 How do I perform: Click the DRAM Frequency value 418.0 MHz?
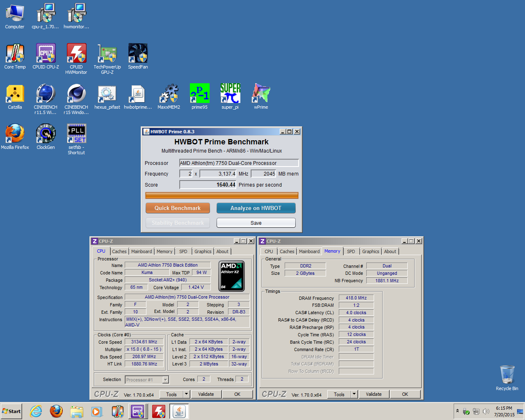(356, 298)
